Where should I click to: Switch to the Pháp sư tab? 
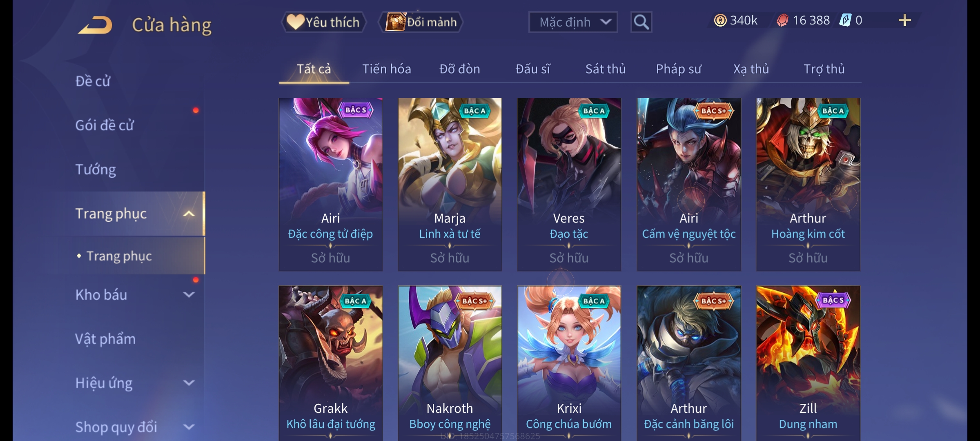[678, 69]
